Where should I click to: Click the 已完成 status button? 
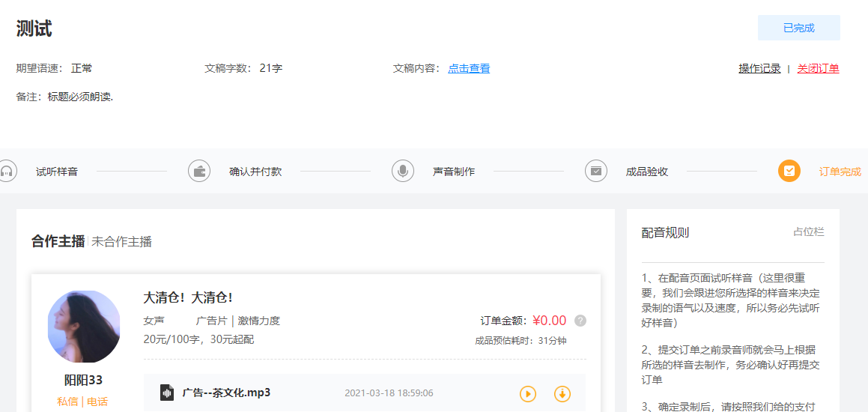click(798, 28)
